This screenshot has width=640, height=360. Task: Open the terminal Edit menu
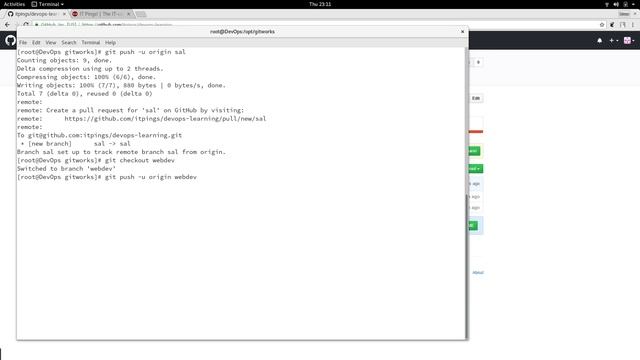coord(36,42)
